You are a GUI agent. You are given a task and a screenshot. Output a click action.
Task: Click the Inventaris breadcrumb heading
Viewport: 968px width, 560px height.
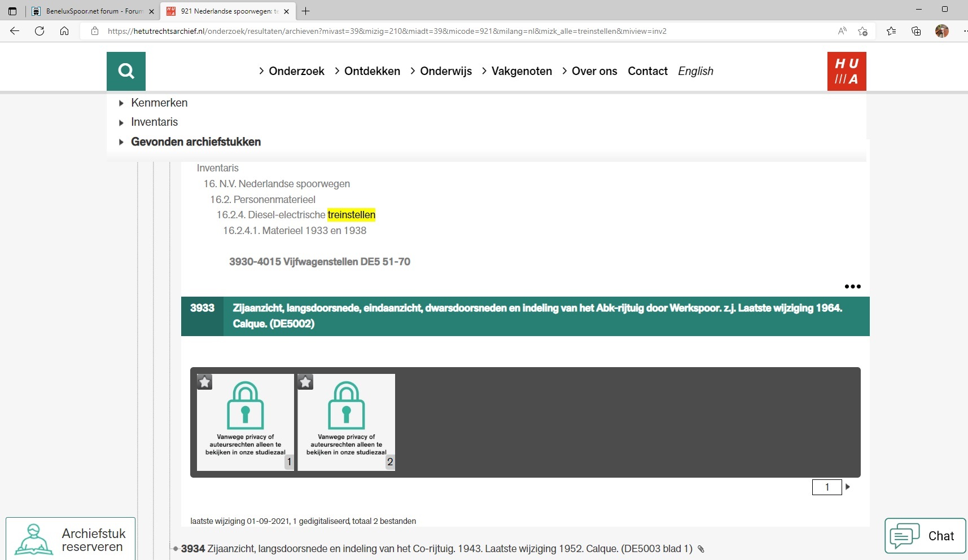[x=217, y=168]
